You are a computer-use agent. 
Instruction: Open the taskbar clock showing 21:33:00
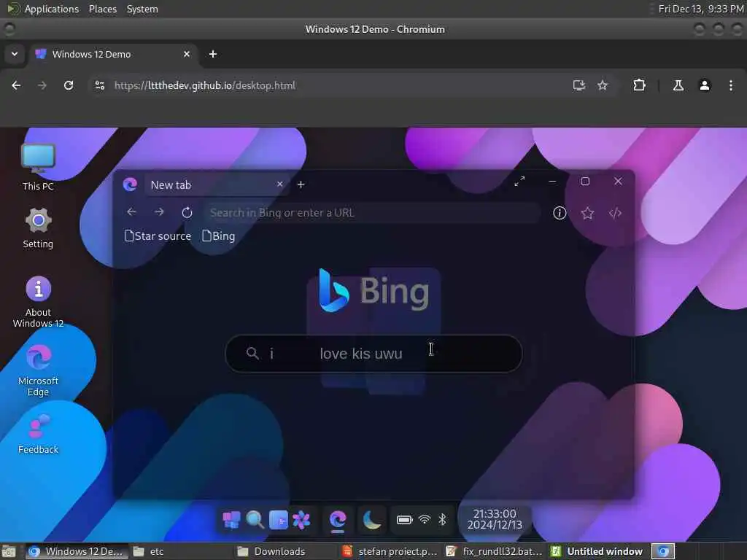(495, 519)
